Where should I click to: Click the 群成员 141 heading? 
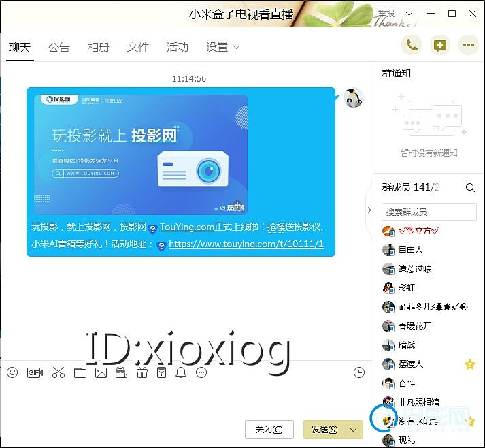coord(410,187)
